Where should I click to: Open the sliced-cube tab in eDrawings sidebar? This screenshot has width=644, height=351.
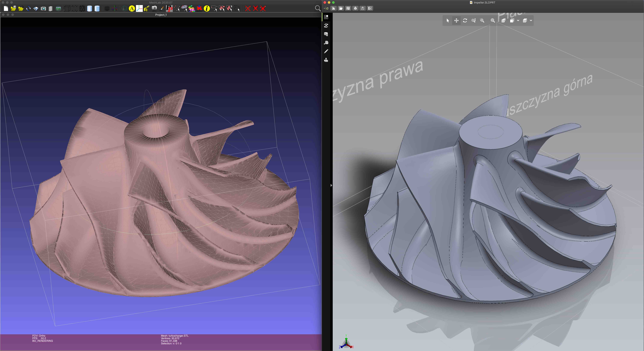click(x=326, y=34)
